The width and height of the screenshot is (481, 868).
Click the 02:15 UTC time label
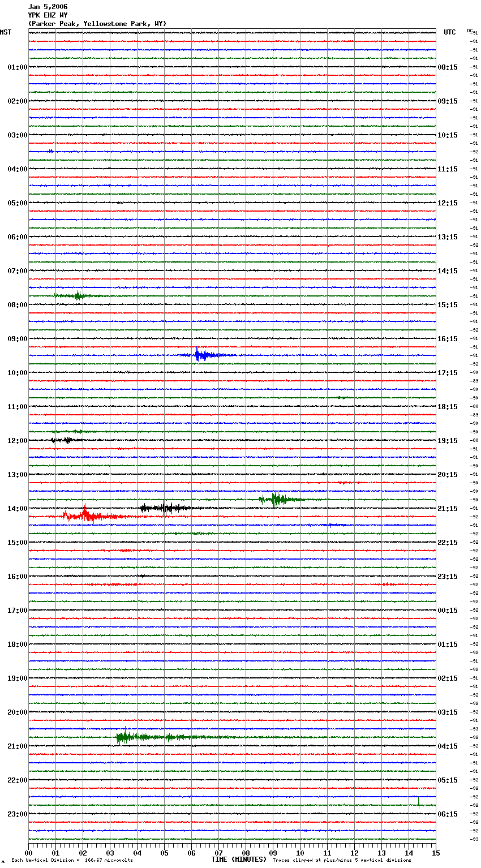448,678
